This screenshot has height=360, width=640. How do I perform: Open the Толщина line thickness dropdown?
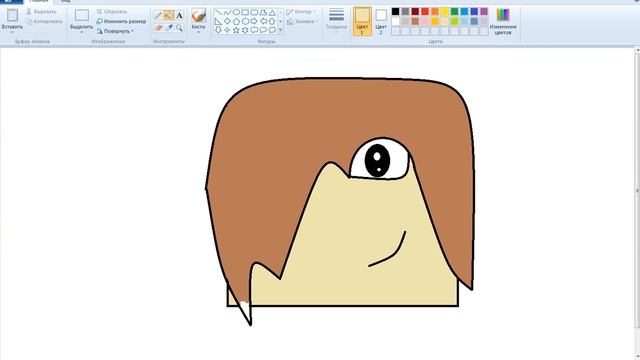[x=336, y=20]
